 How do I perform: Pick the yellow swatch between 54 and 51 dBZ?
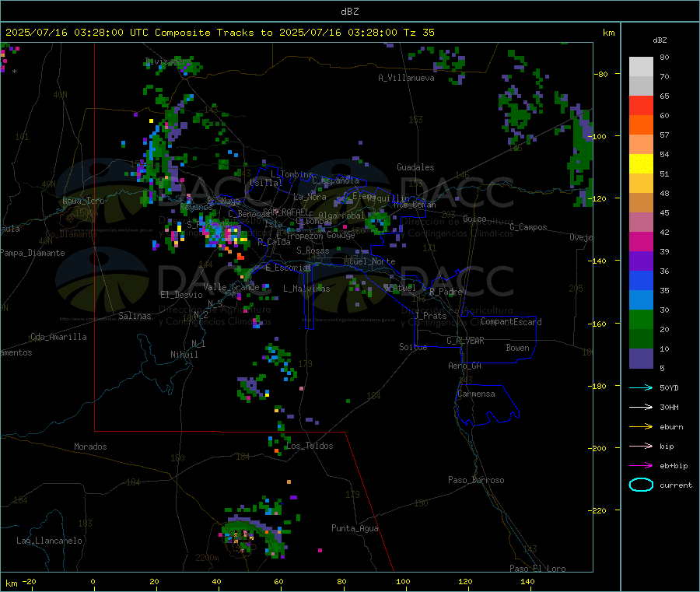[x=641, y=164]
